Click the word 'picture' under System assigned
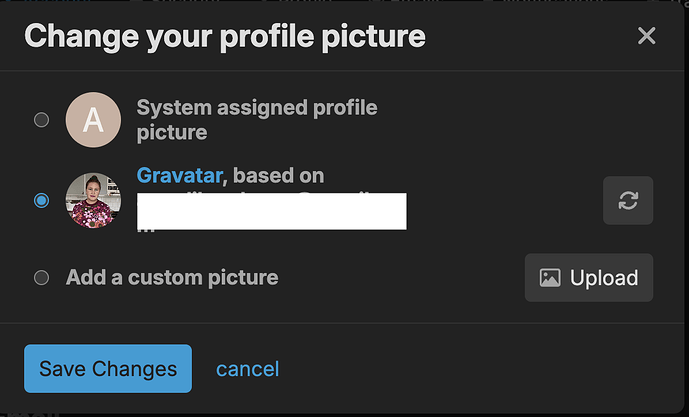 pos(171,132)
